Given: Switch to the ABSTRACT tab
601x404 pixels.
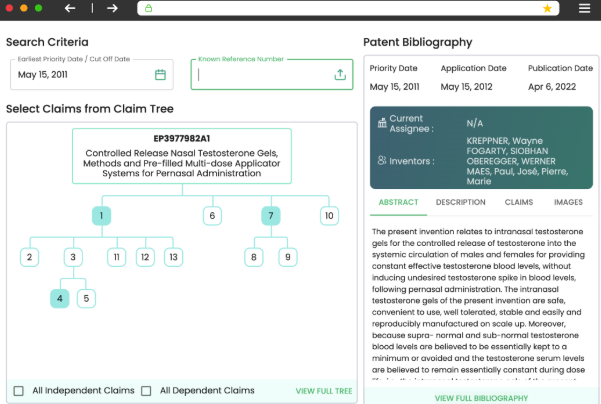Looking at the screenshot, I should 398,202.
